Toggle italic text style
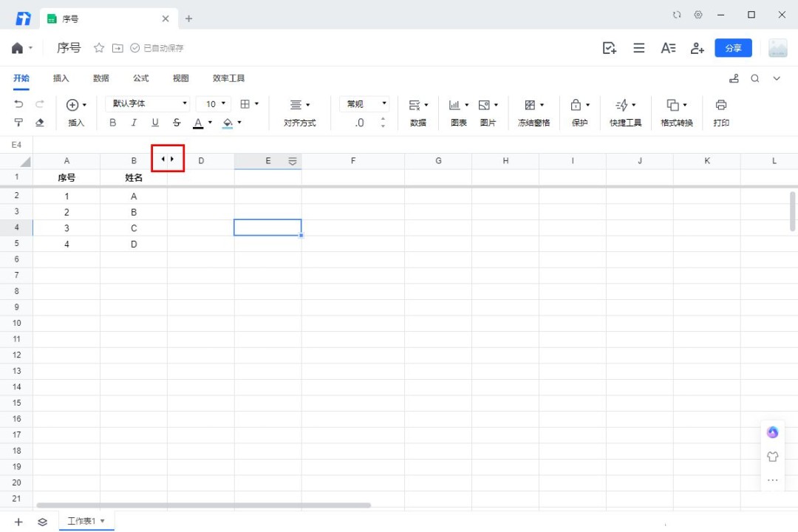The width and height of the screenshot is (798, 532). click(x=134, y=123)
